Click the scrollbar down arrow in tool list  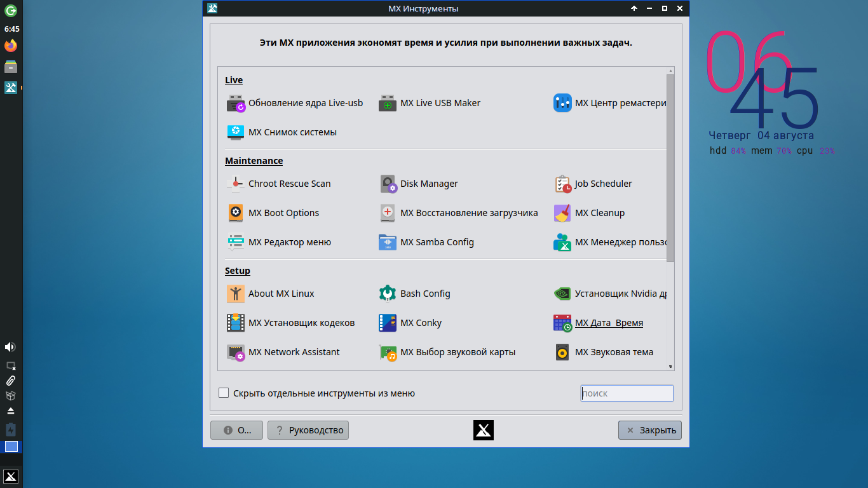(670, 367)
